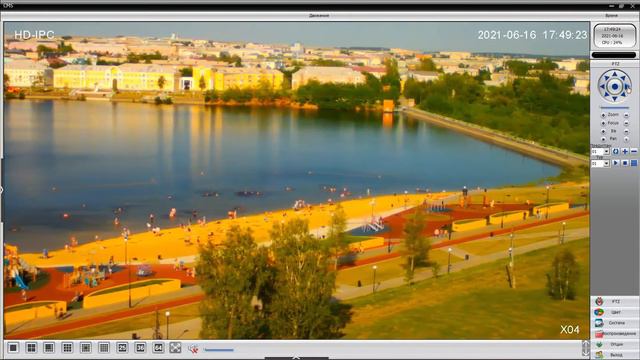
Task: Select the third view layout button
Action: 49,348
